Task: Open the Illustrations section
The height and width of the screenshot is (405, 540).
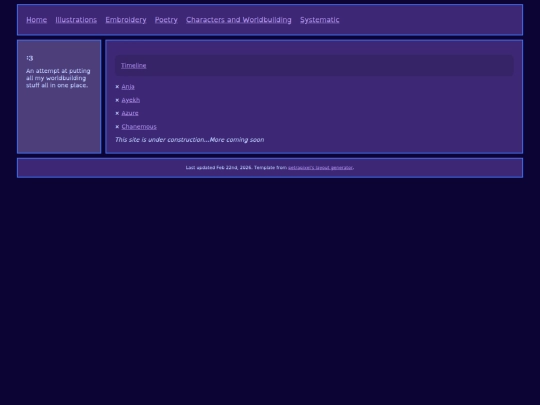Action: [76, 20]
